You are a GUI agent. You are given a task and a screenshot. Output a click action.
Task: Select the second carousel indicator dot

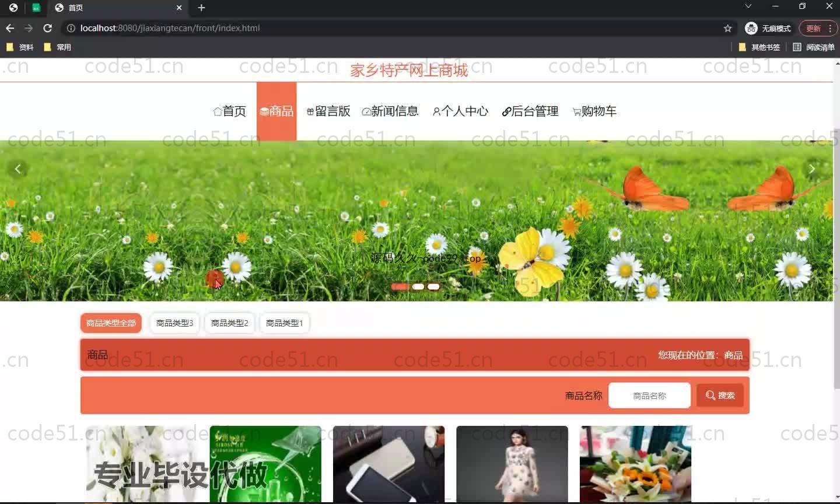pos(418,286)
